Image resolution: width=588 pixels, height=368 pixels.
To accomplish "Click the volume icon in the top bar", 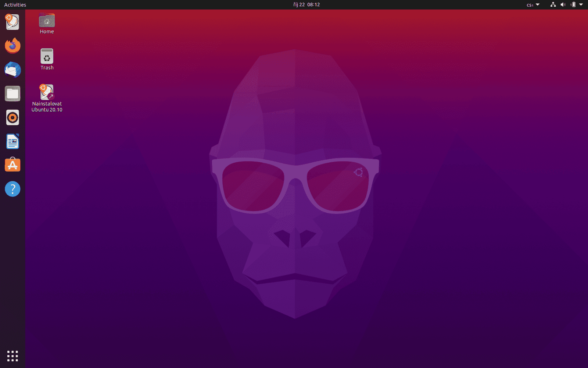I will click(x=563, y=5).
